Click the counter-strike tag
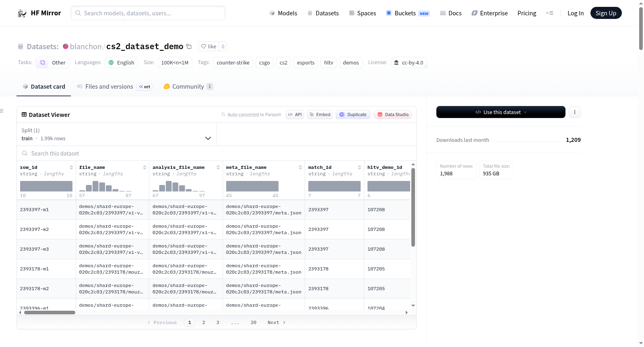The height and width of the screenshot is (347, 644). point(233,62)
